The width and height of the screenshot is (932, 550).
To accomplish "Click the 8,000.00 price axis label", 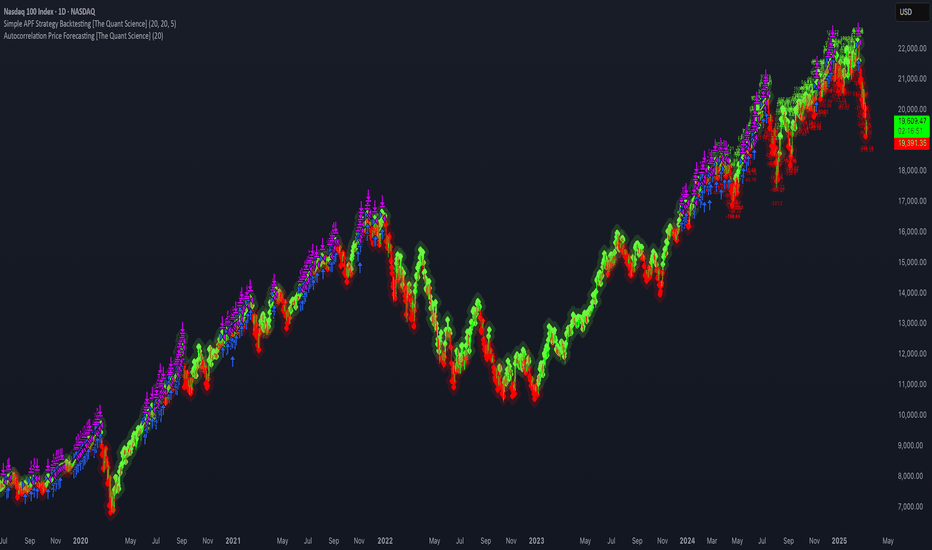I will pyautogui.click(x=912, y=476).
